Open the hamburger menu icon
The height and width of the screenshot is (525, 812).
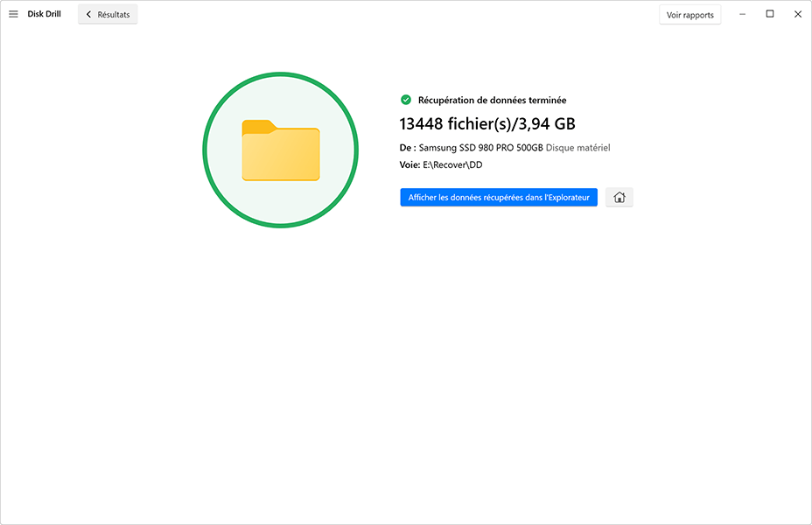13,14
